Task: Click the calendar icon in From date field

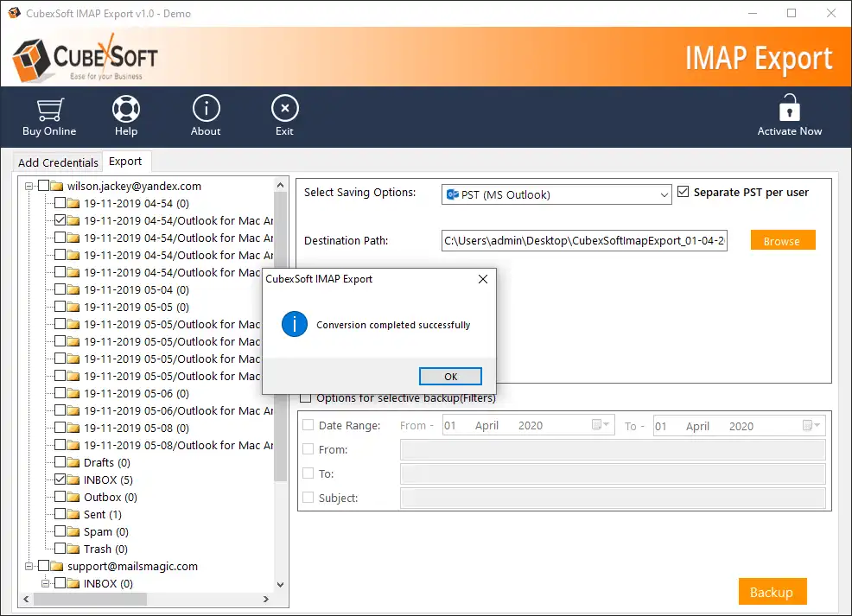Action: pyautogui.click(x=597, y=425)
